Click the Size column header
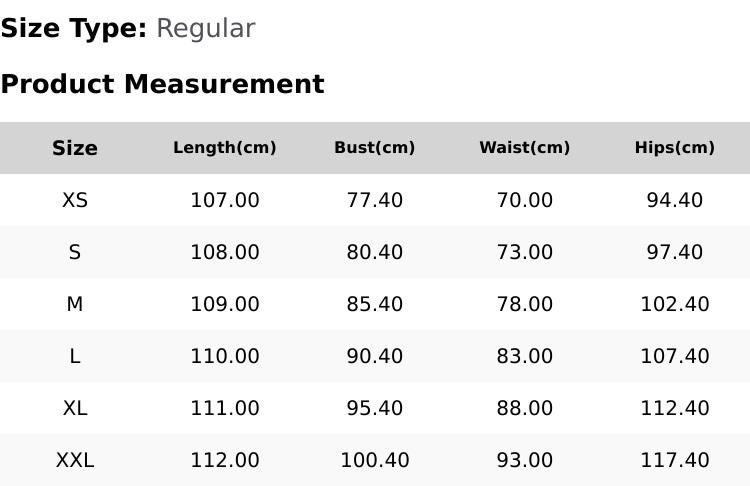Screen dimensions: 750x486 tap(75, 148)
